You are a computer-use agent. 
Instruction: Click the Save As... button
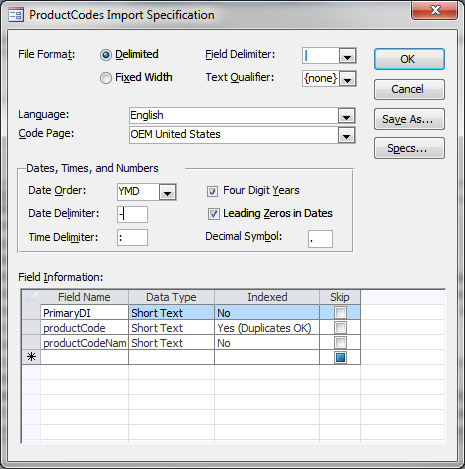tap(409, 119)
